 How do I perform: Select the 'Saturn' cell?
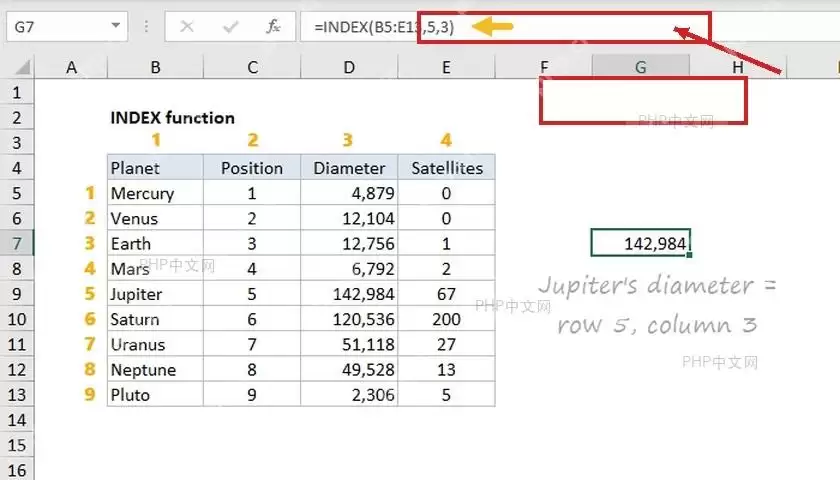155,319
